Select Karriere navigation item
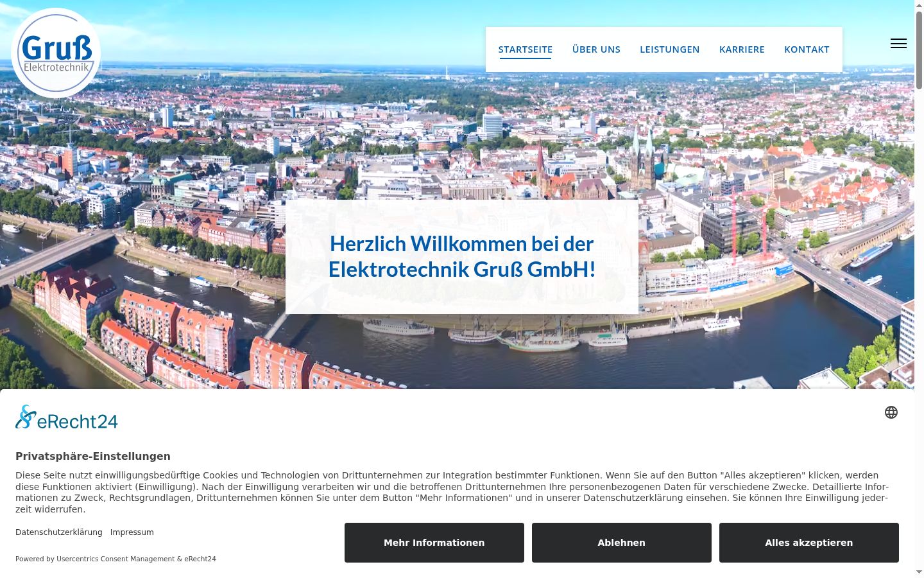 742,49
